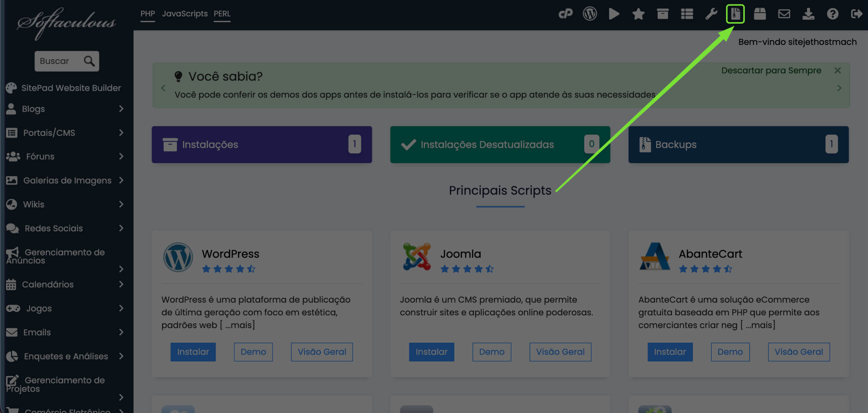Click Bem-vindo sitejethostmach text
This screenshot has width=868, height=413.
(797, 42)
